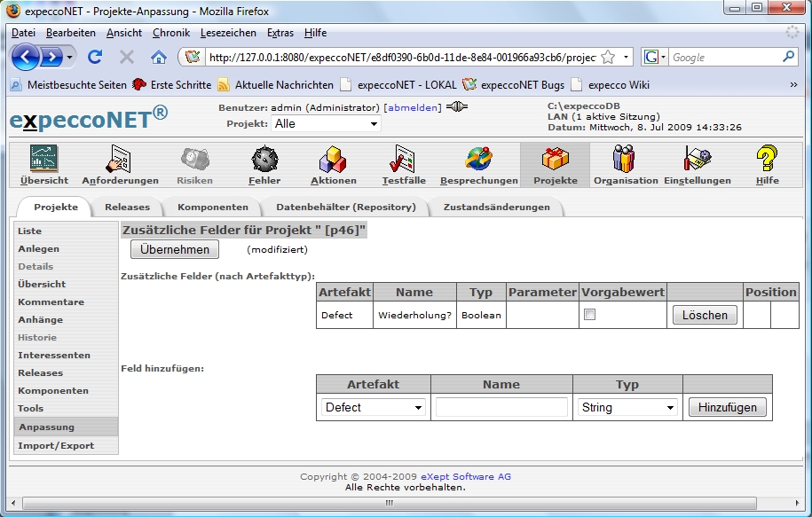Click the Anforderungen toolbar icon

pyautogui.click(x=120, y=160)
